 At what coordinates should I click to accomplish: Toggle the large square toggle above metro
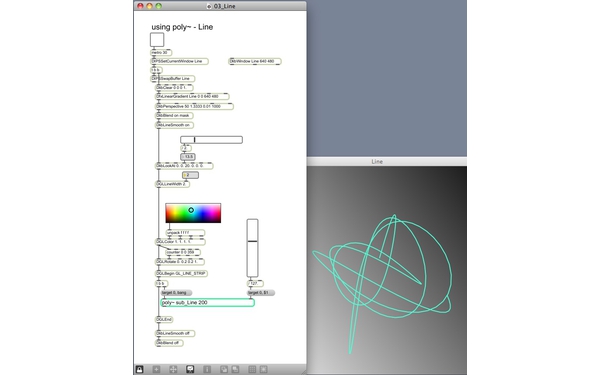(x=157, y=40)
